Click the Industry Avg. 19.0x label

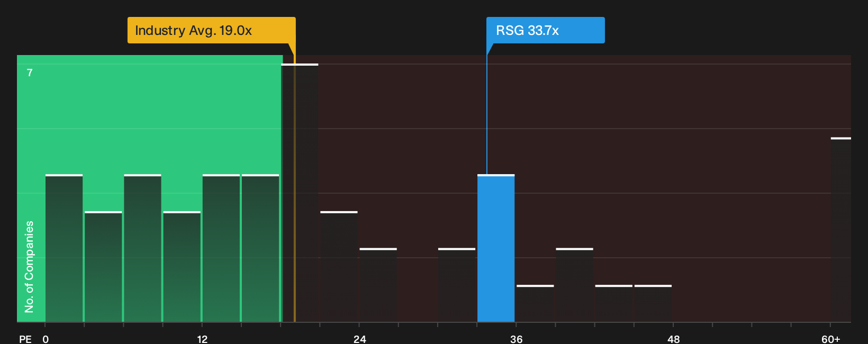(212, 30)
